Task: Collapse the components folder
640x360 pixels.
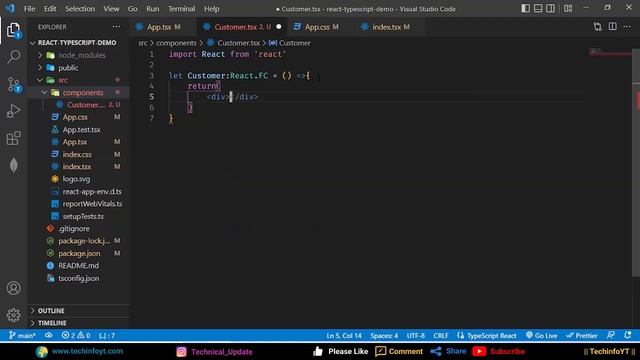Action: tap(78, 93)
